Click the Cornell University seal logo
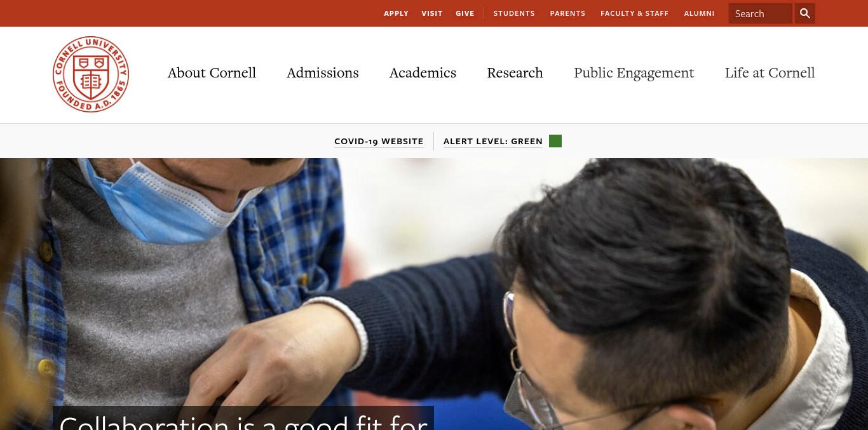This screenshot has width=868, height=430. 91,74
